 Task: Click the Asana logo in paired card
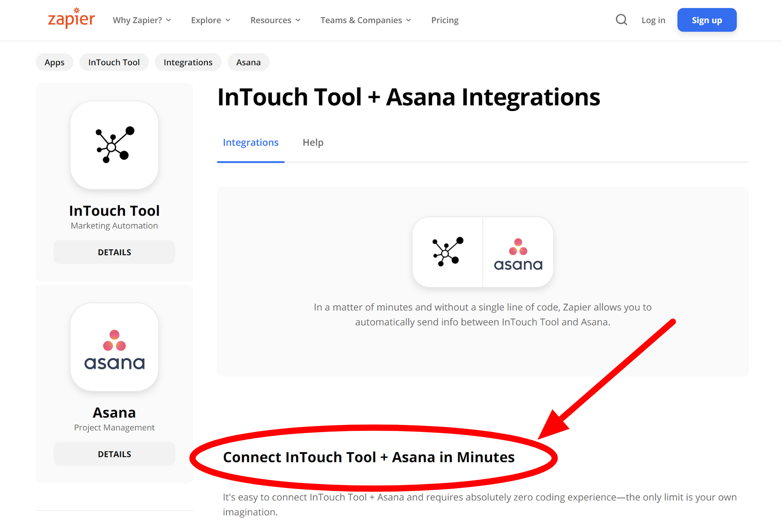(x=518, y=254)
